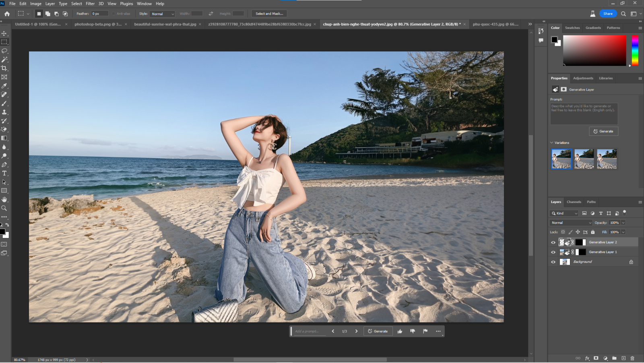This screenshot has height=363, width=644.
Task: Open the layer style fx menu
Action: click(587, 358)
